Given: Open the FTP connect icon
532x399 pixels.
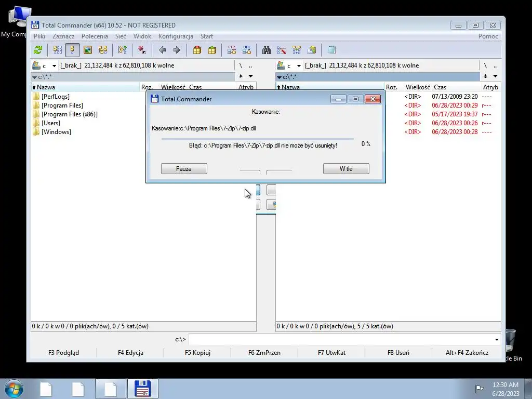Looking at the screenshot, I should pos(232,50).
